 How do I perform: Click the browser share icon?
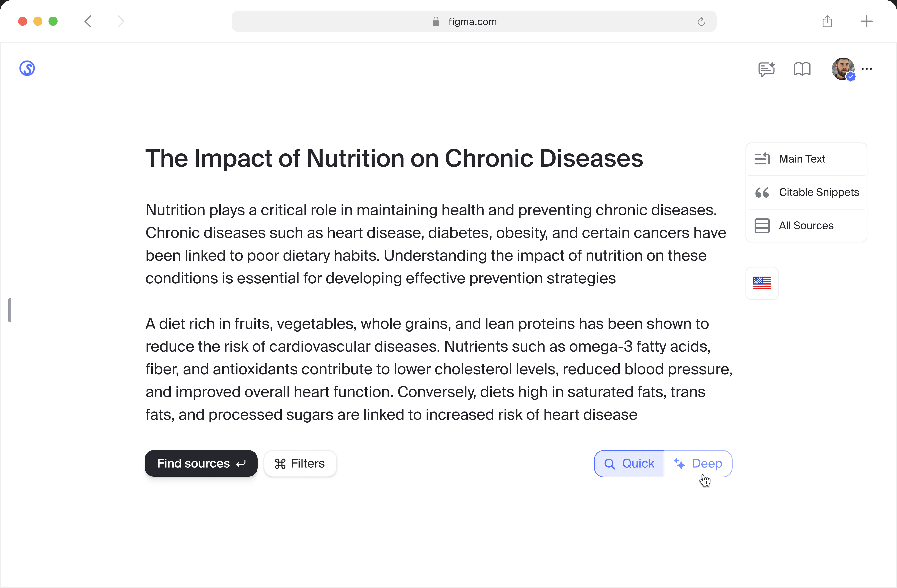[x=827, y=21]
